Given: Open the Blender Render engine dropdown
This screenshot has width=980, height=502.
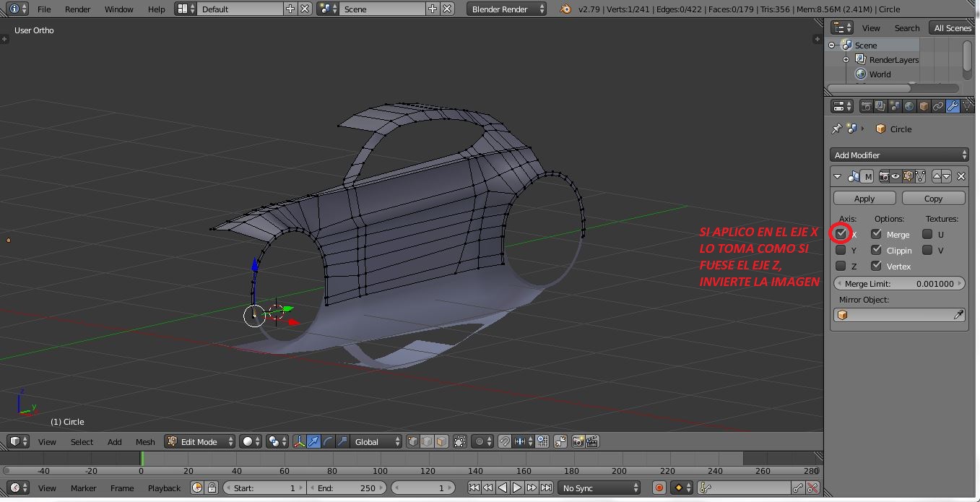Looking at the screenshot, I should (x=508, y=9).
